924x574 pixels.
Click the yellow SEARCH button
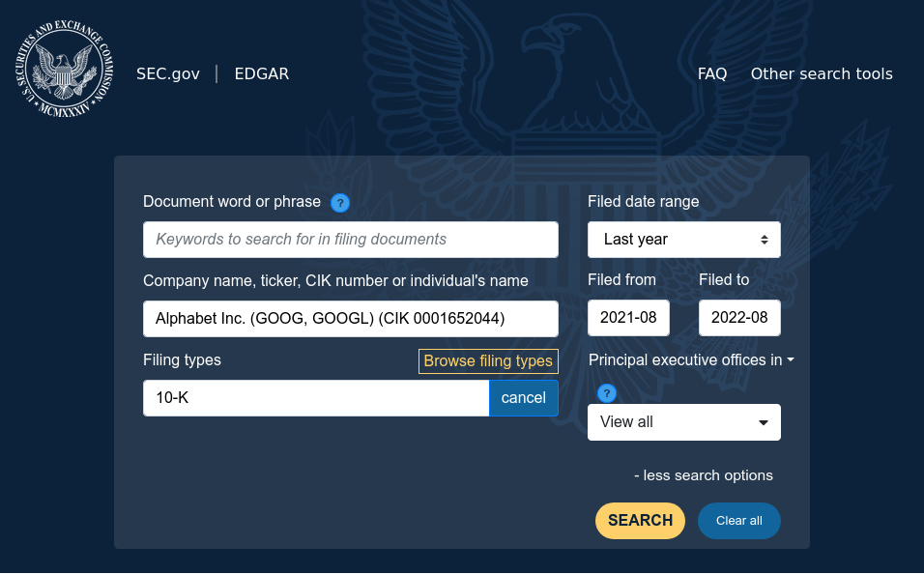(x=640, y=521)
